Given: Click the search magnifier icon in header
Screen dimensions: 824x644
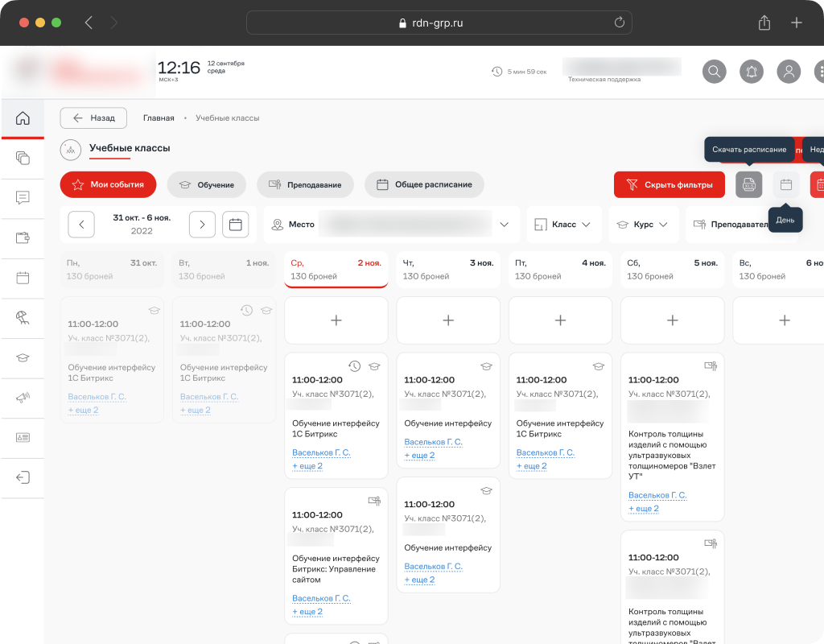Looking at the screenshot, I should point(715,72).
